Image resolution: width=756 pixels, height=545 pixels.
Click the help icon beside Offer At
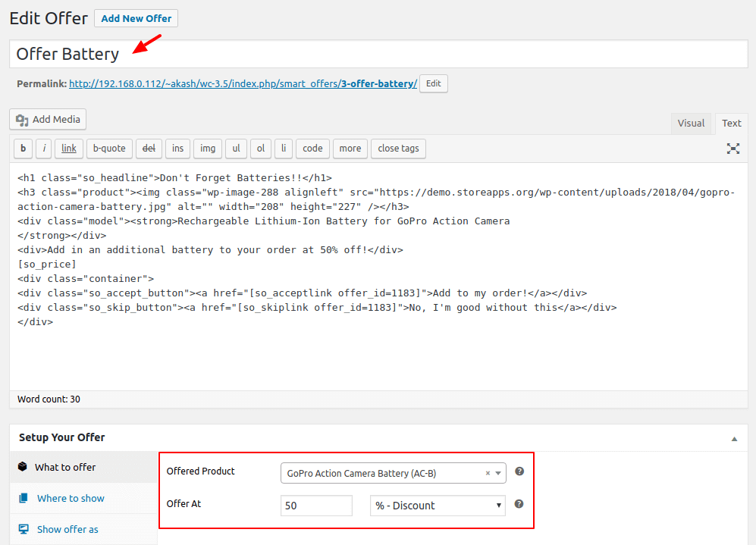(519, 503)
